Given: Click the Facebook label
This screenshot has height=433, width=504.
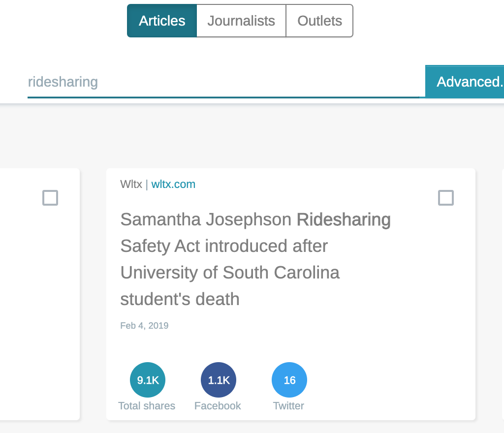Looking at the screenshot, I should click(218, 406).
